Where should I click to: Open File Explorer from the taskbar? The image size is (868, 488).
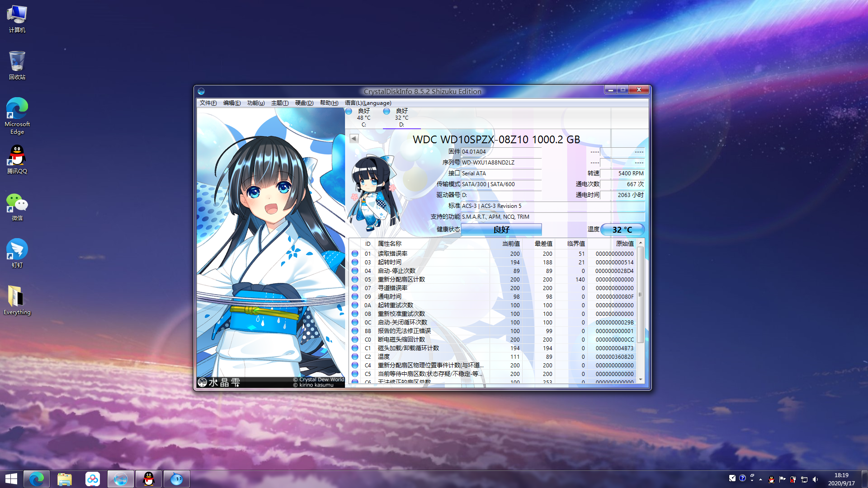pos(65,479)
